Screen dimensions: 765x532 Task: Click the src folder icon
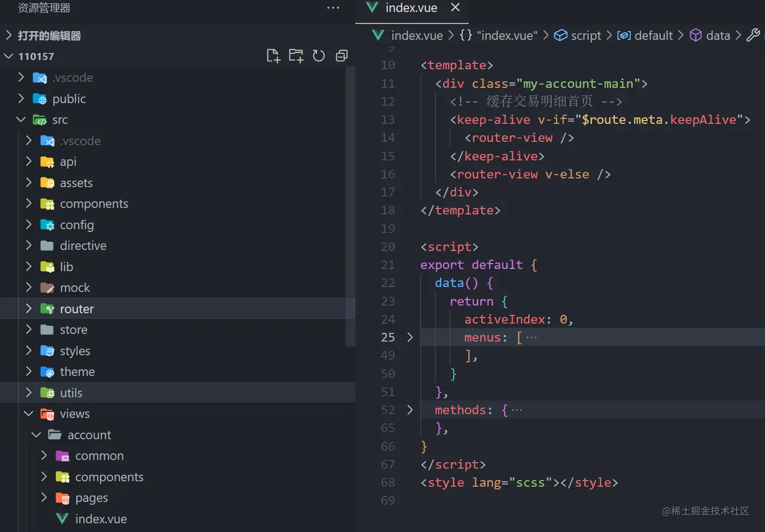tap(40, 119)
